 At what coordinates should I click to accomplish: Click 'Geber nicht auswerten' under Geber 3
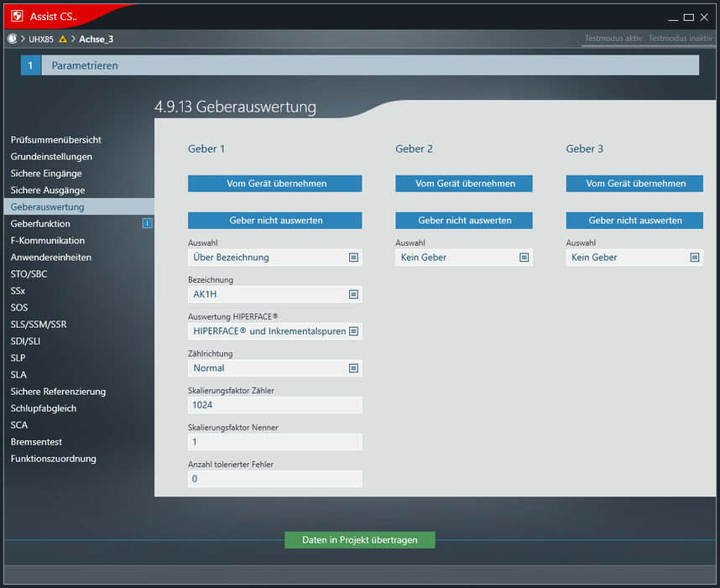point(634,221)
